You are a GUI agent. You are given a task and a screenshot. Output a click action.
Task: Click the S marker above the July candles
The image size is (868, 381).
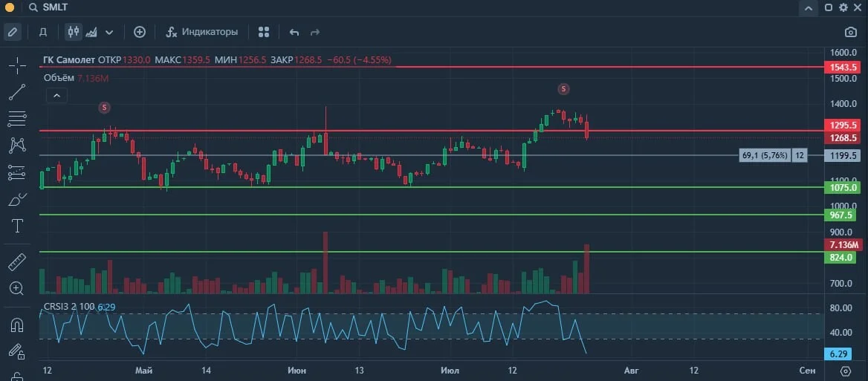point(563,88)
